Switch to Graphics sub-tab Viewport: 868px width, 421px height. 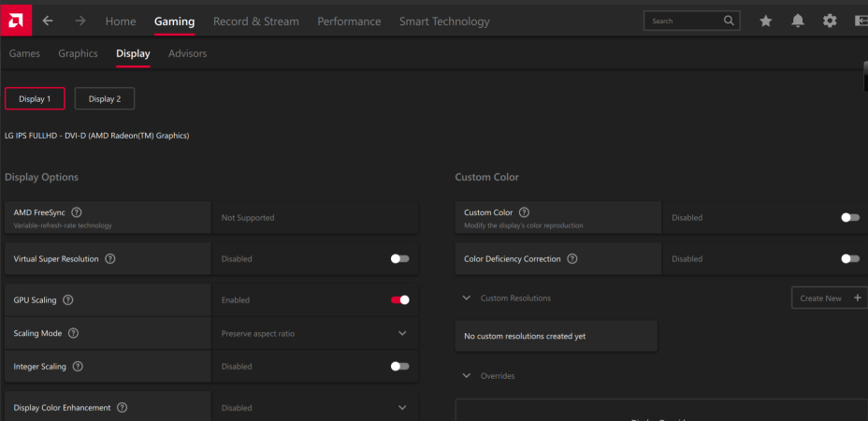point(78,53)
